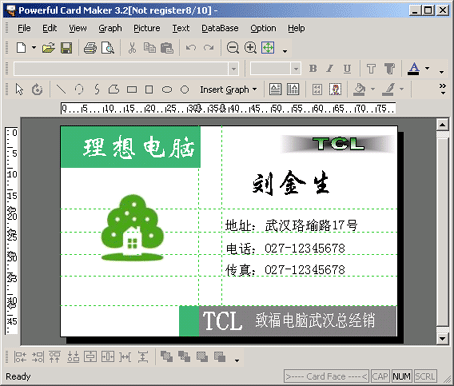Image resolution: width=454 pixels, height=386 pixels.
Task: Click the vertical scrollbar down arrow
Action: (442, 338)
